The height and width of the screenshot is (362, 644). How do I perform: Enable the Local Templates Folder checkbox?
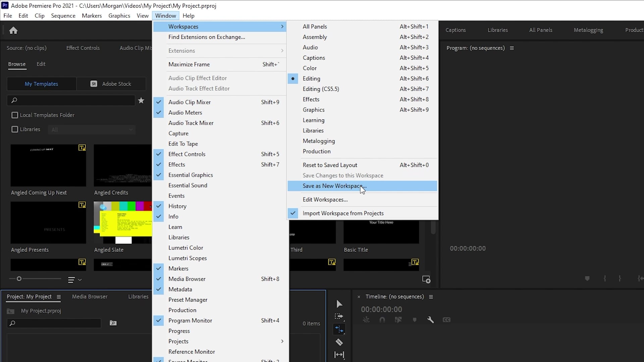(14, 115)
